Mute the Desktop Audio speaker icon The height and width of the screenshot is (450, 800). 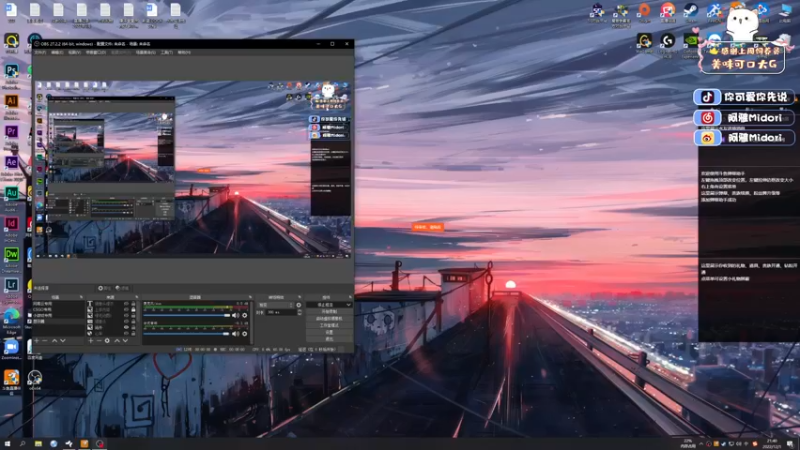pos(235,334)
